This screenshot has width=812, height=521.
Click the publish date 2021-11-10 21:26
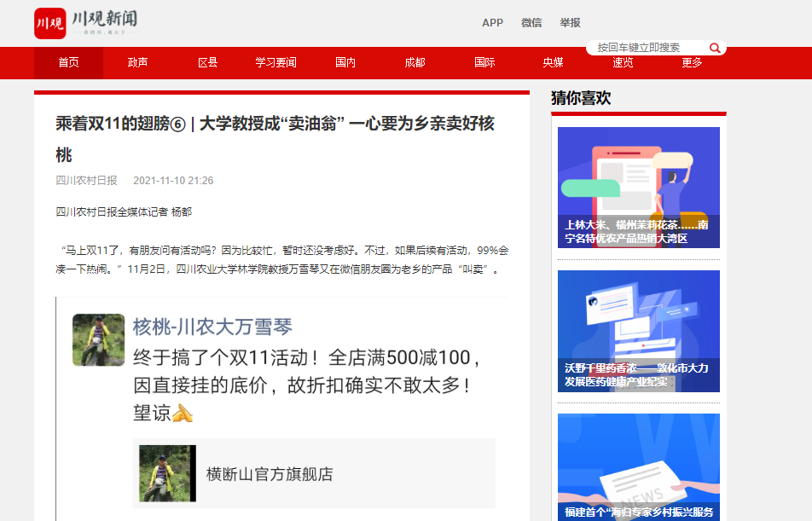coord(173,180)
